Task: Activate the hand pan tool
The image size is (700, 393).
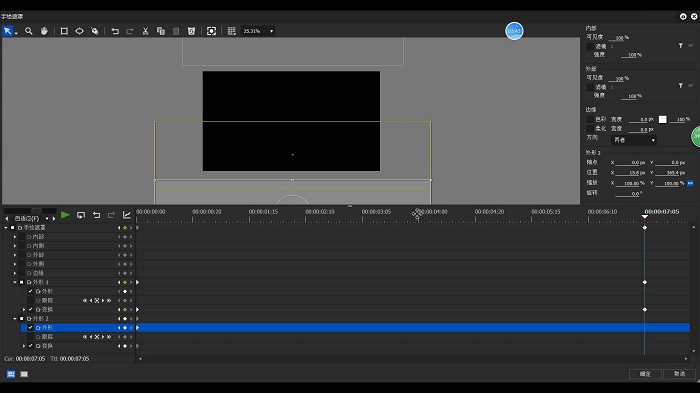Action: point(44,31)
